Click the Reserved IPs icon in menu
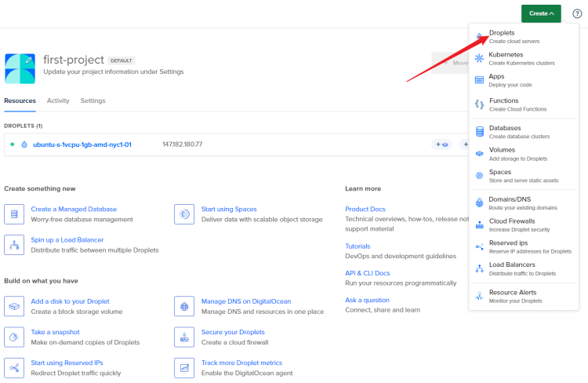Viewport: 588px width, 383px height. (x=479, y=246)
